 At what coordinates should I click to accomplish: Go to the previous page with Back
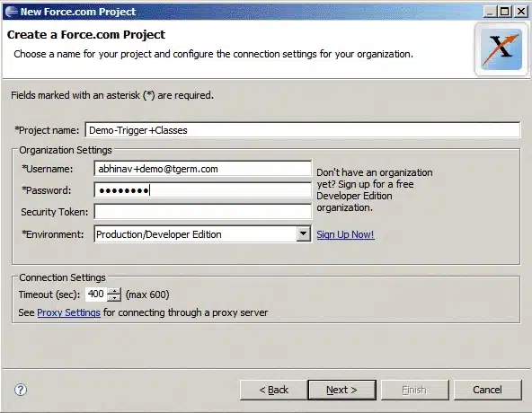[x=273, y=390]
